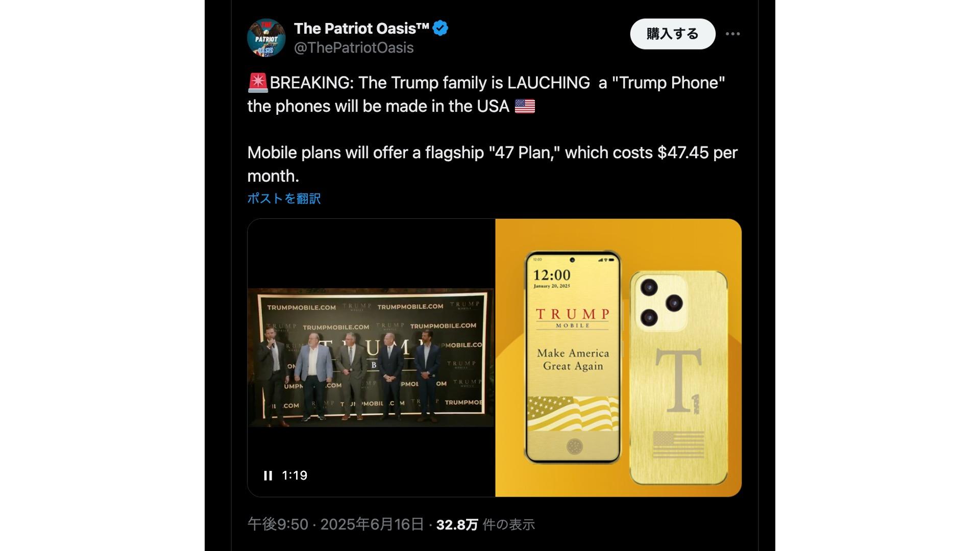
Task: Click the 2025年6月16日 post date
Action: point(372,524)
